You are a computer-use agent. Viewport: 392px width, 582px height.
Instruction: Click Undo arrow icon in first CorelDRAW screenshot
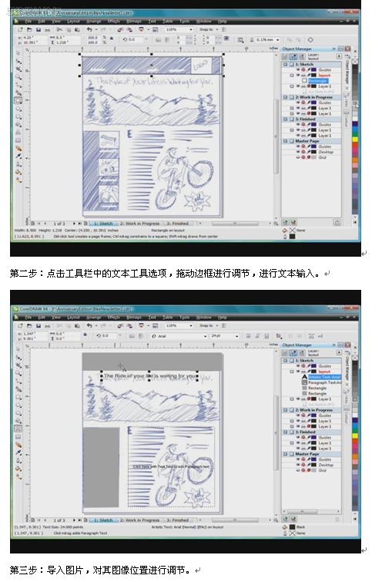point(89,29)
